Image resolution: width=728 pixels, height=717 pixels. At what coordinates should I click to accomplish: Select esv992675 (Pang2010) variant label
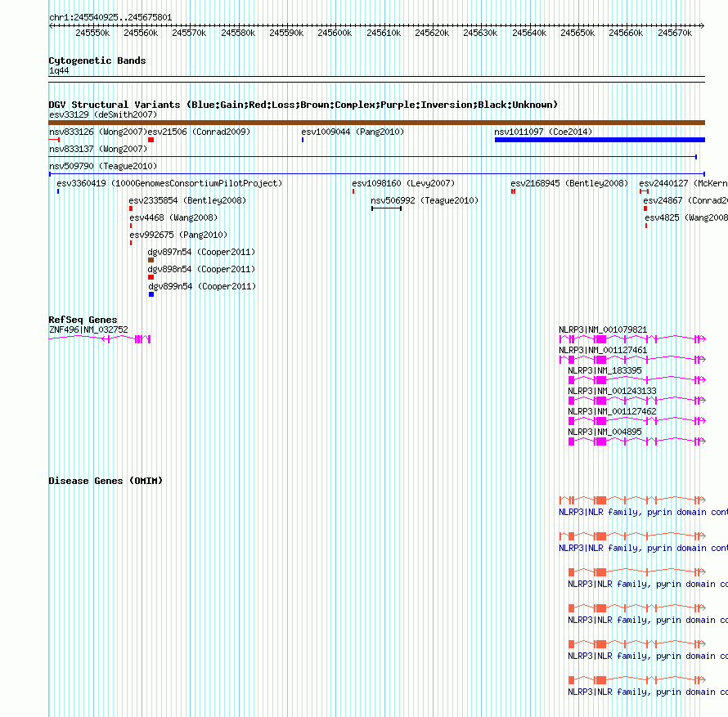(x=179, y=235)
